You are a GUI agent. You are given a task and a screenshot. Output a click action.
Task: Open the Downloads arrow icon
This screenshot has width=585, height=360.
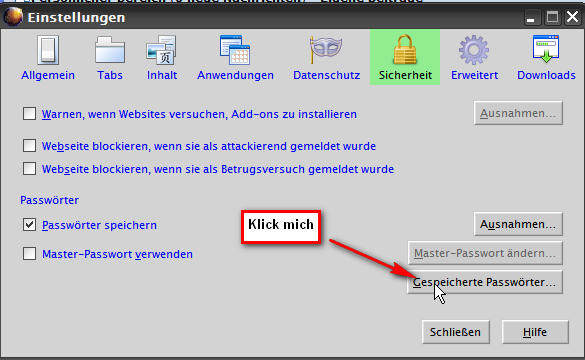546,50
